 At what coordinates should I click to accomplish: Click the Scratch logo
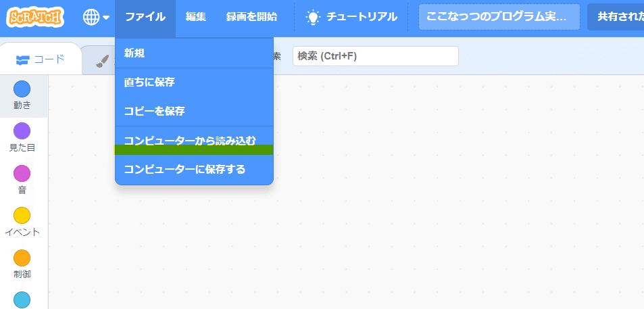tap(35, 17)
